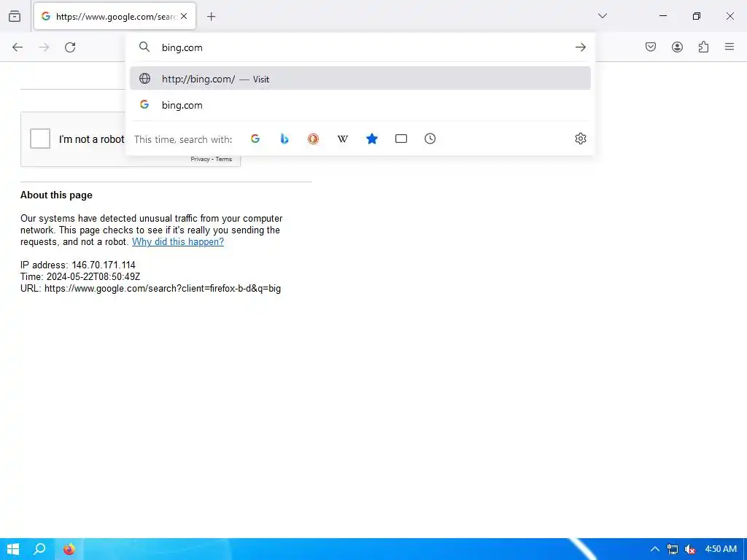Image resolution: width=747 pixels, height=560 pixels.
Task: Open the network status tray icon
Action: pos(672,549)
